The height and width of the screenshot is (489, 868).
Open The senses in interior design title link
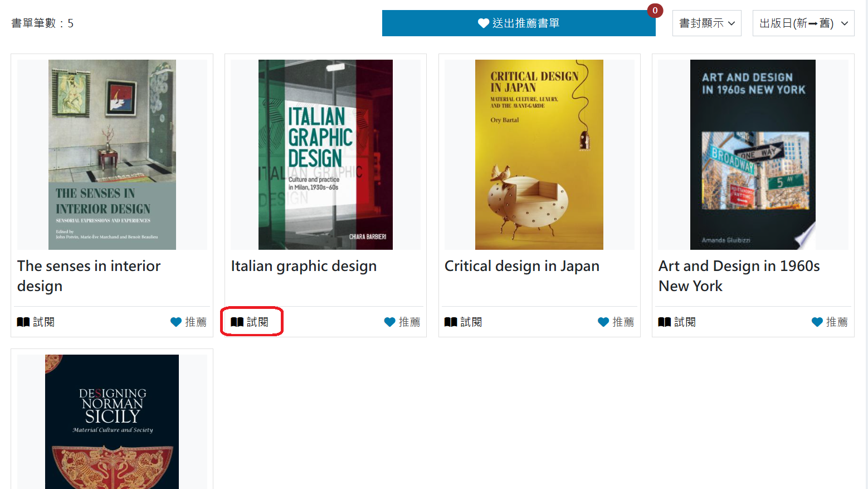coord(89,276)
